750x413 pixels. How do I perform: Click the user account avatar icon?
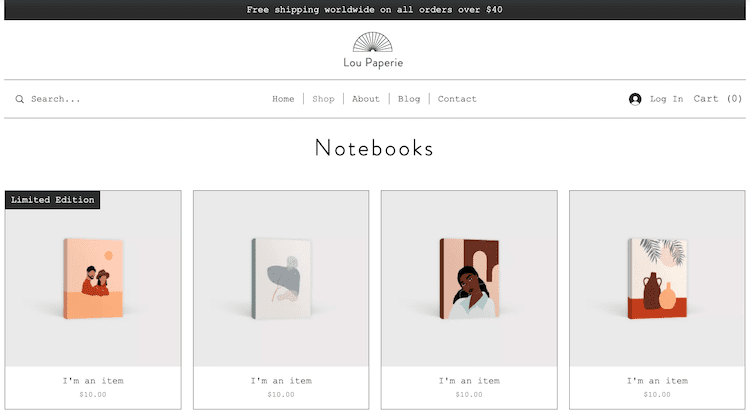point(635,99)
